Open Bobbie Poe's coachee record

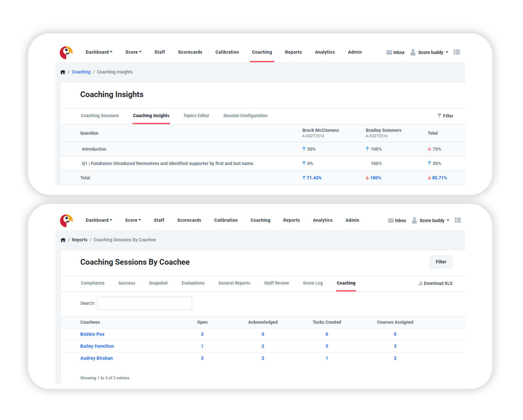[92, 334]
